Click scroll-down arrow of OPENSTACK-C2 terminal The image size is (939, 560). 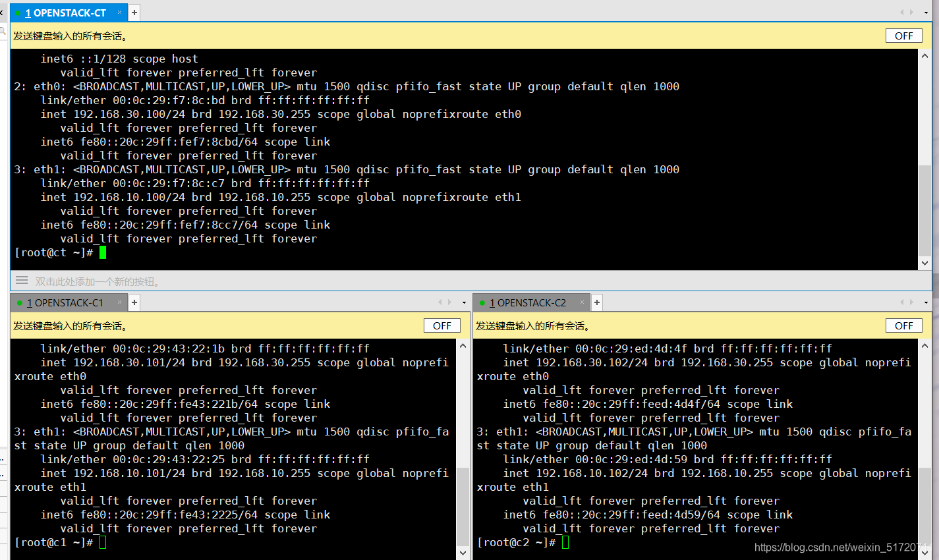925,553
